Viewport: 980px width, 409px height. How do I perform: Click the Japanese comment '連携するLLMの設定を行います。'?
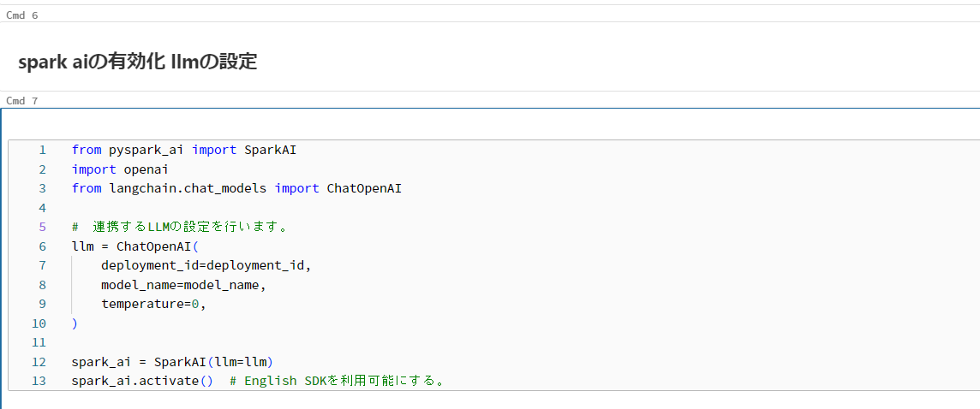191,228
